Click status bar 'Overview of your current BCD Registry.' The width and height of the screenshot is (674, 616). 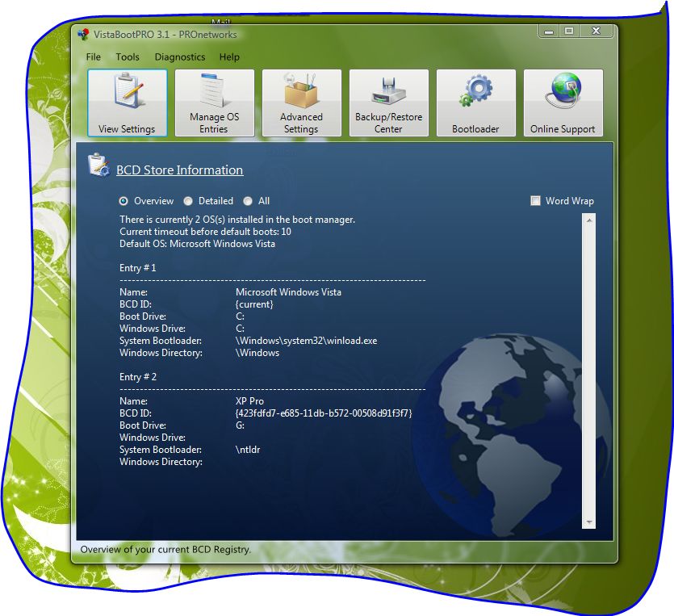coord(165,550)
